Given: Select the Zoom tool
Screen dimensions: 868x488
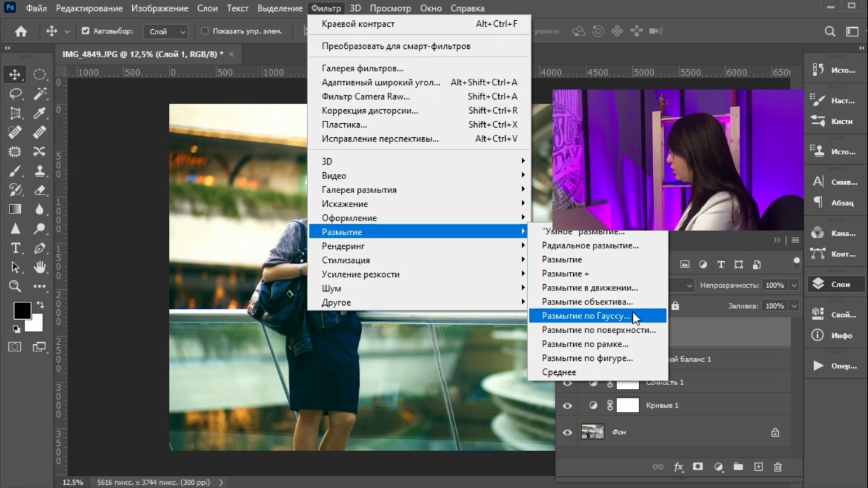Looking at the screenshot, I should pyautogui.click(x=15, y=287).
